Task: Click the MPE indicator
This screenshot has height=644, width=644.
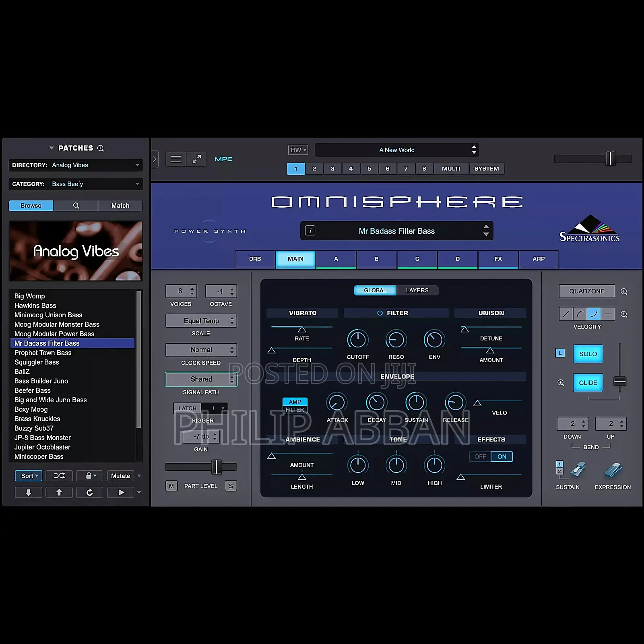Action: click(x=223, y=159)
